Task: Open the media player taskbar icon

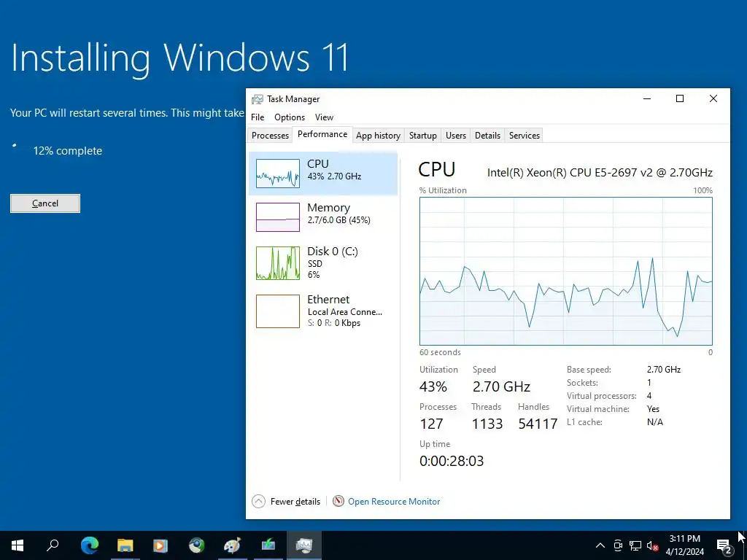Action: [x=160, y=545]
